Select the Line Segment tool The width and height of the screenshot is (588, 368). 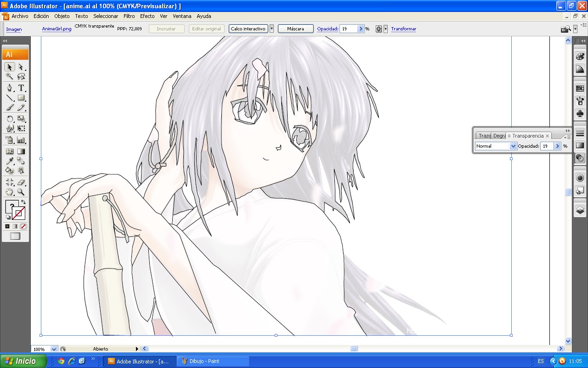pyautogui.click(x=10, y=98)
